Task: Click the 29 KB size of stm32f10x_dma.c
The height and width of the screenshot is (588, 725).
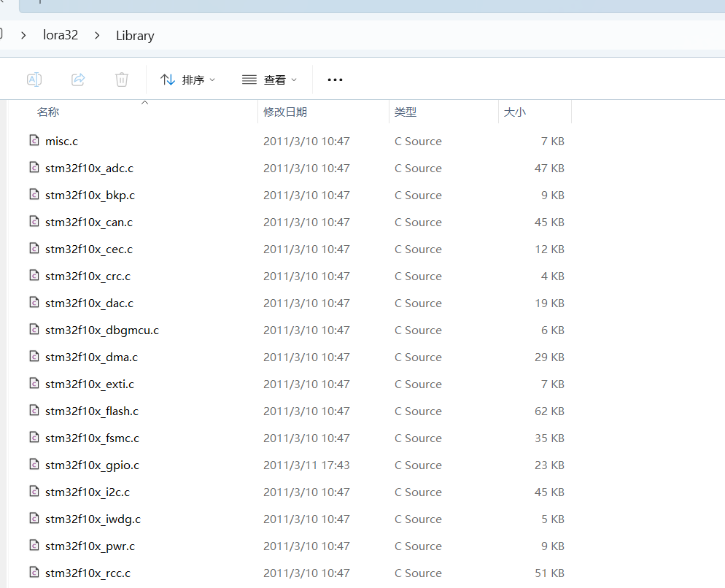Action: click(549, 357)
